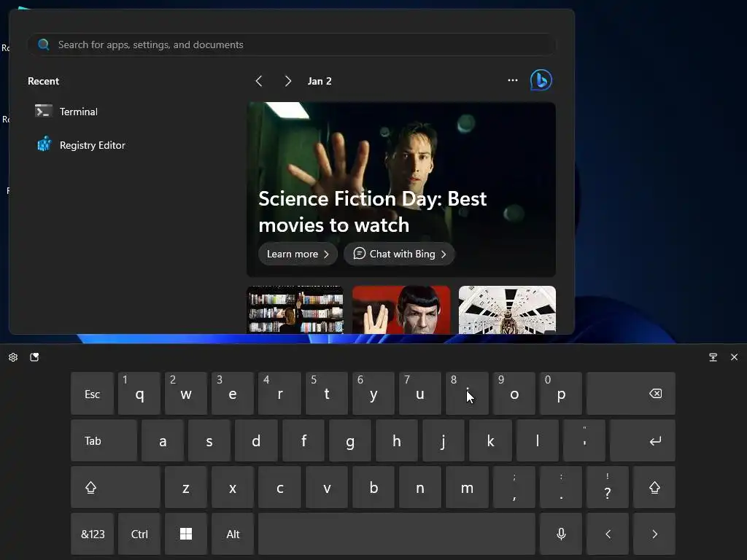Tap the l key
This screenshot has width=747, height=560.
[x=538, y=440]
